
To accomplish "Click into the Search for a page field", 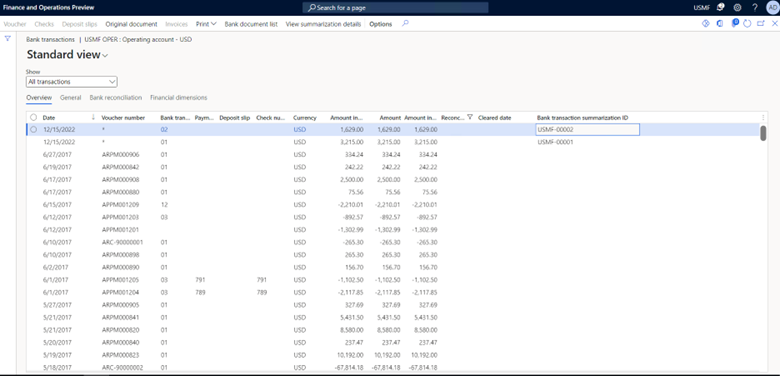I will click(x=395, y=8).
